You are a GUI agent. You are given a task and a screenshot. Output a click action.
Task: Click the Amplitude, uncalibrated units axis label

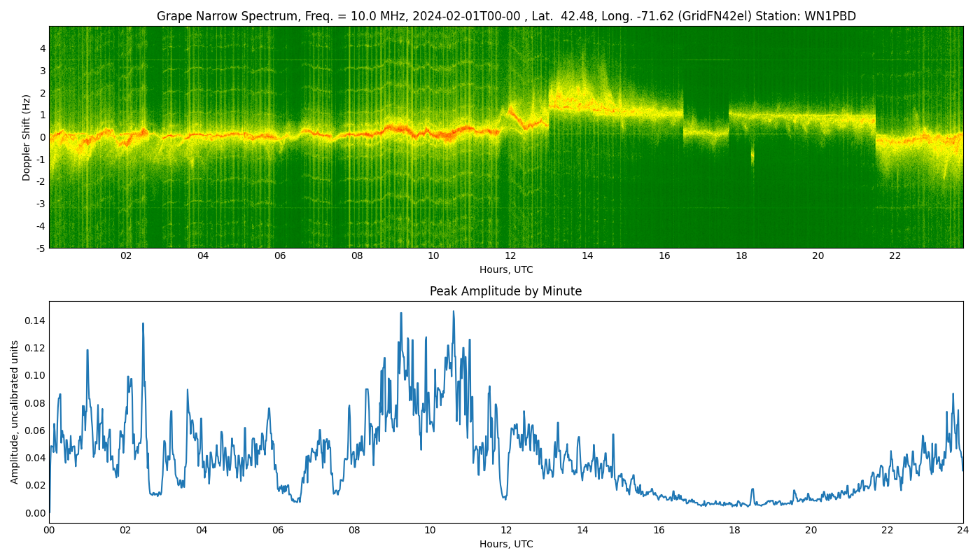15,412
